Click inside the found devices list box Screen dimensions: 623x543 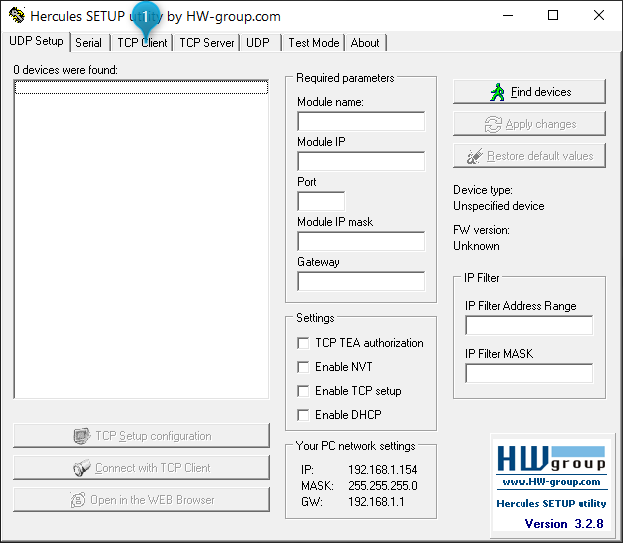click(x=141, y=239)
